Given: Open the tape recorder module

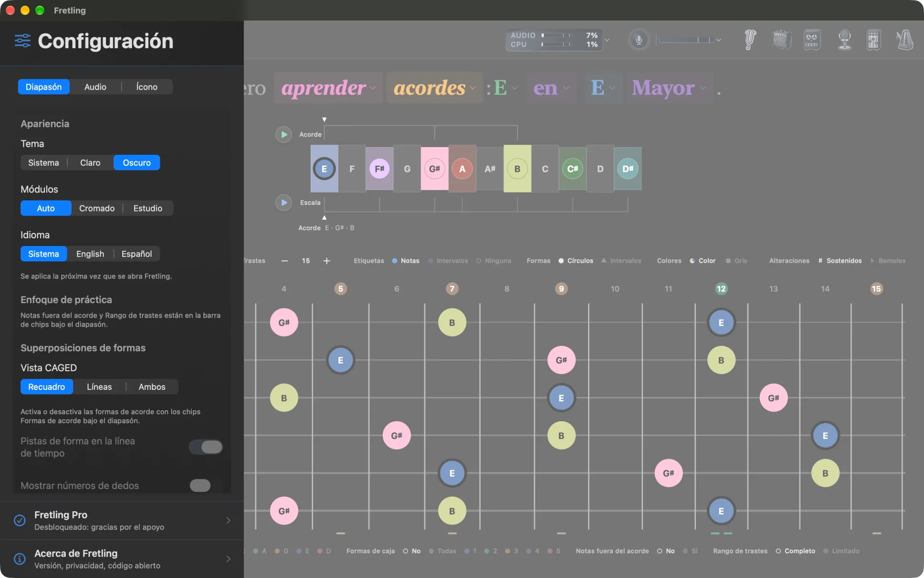Looking at the screenshot, I should [x=812, y=40].
